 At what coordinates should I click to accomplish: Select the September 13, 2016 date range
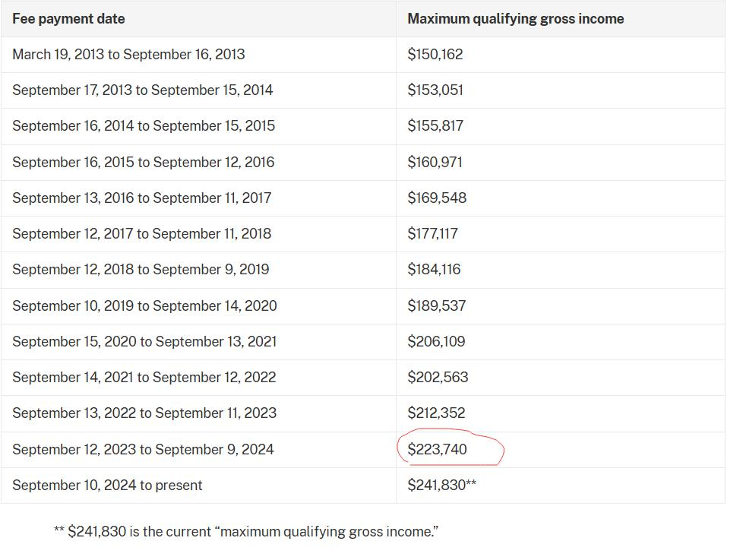[141, 198]
